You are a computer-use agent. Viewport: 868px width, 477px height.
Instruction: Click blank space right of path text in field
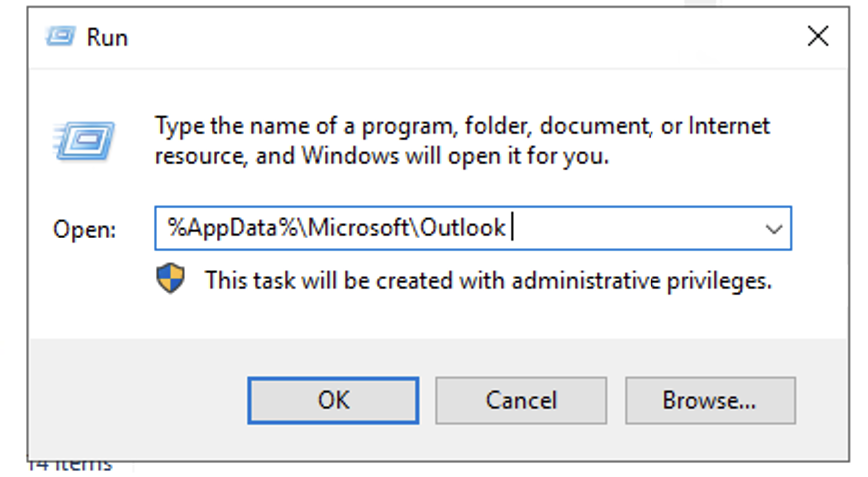click(x=639, y=229)
